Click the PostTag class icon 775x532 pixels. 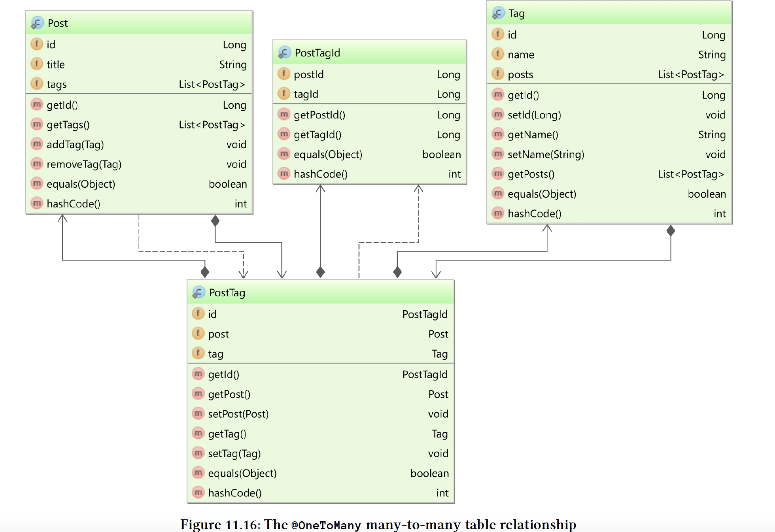(198, 293)
